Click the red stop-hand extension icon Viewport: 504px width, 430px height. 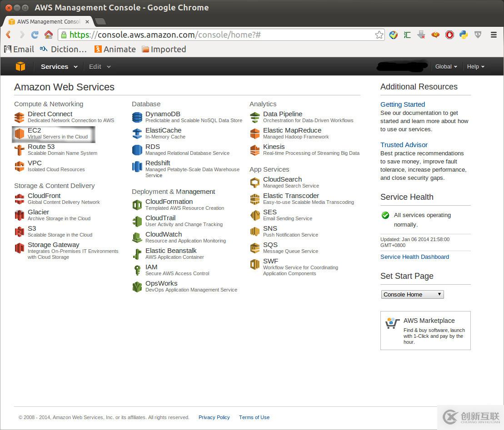pyautogui.click(x=449, y=35)
